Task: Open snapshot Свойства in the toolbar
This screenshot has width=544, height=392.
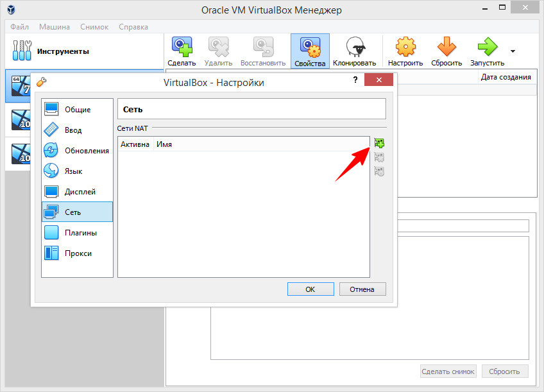Action: [x=310, y=51]
